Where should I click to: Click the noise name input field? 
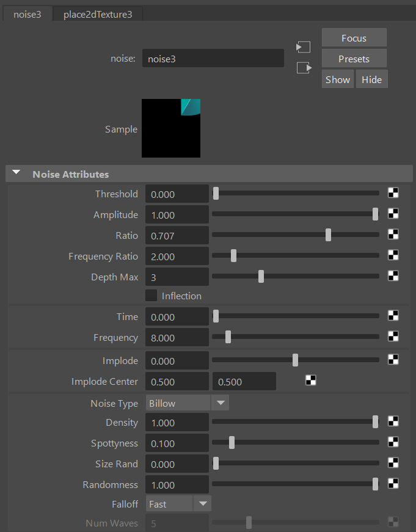[213, 59]
